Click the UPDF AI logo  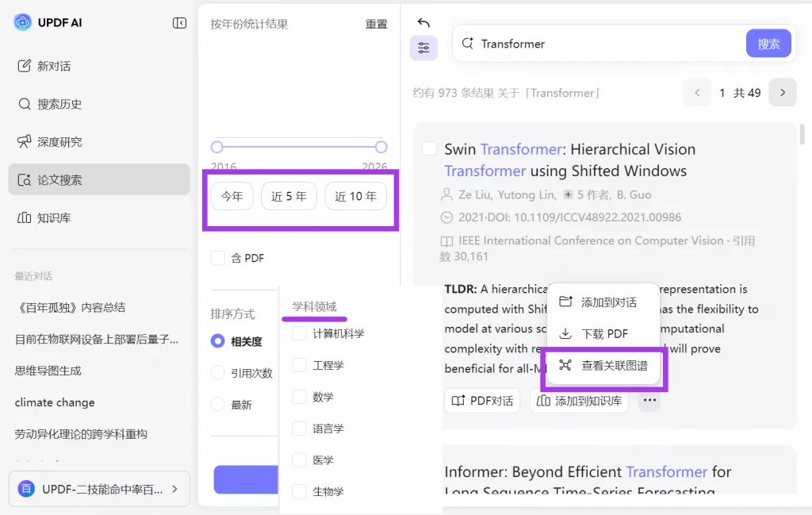22,22
